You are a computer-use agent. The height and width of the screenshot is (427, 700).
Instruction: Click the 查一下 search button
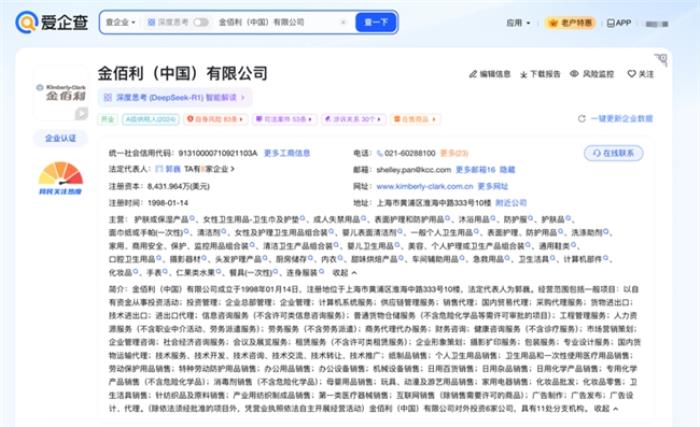coord(376,22)
